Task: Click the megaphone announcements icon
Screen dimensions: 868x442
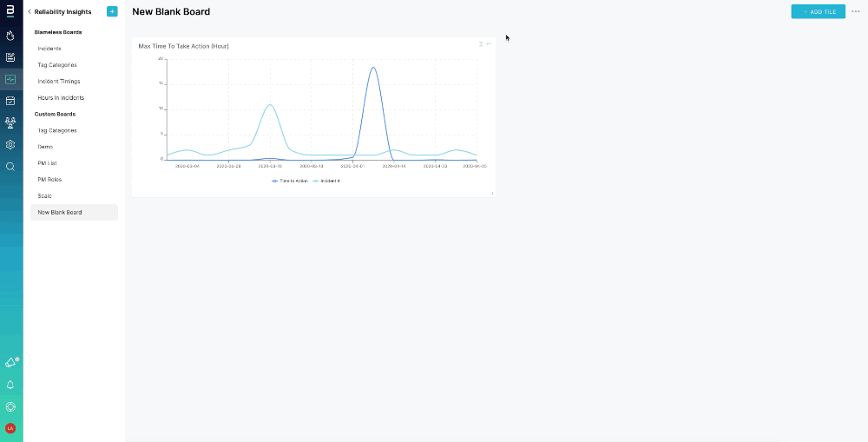Action: pyautogui.click(x=10, y=363)
